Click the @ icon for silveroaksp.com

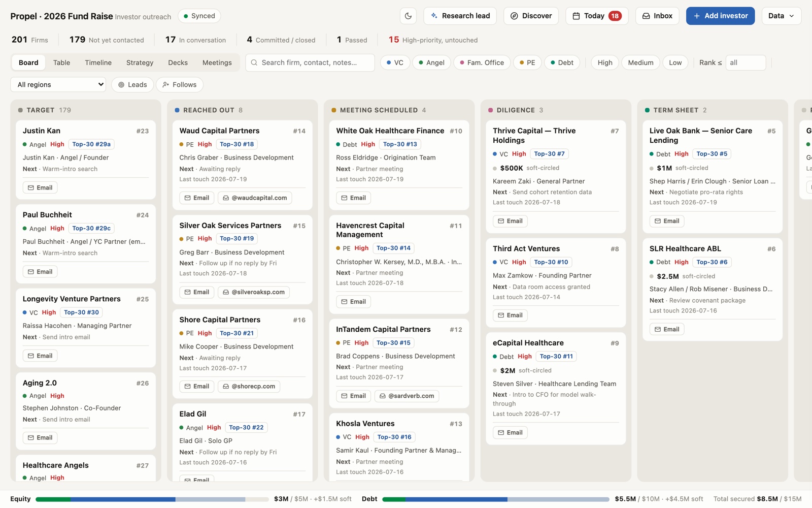point(226,292)
